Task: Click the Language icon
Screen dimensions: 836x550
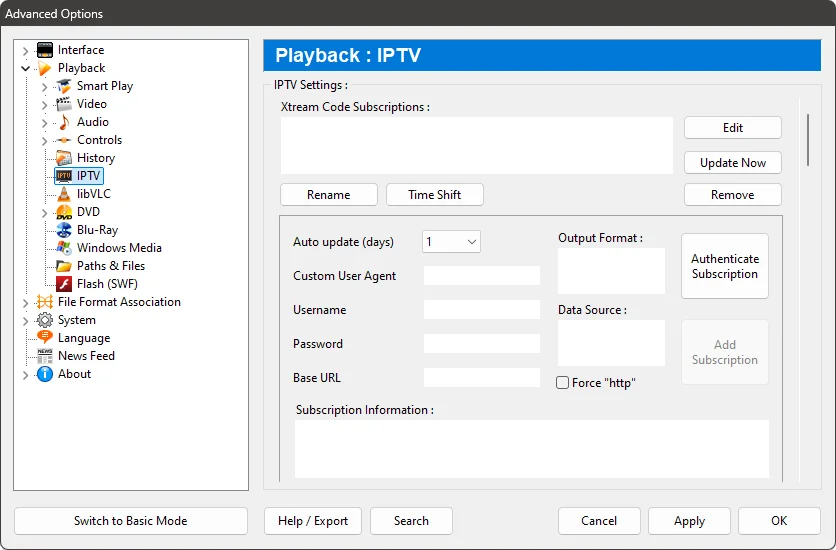Action: click(x=45, y=338)
